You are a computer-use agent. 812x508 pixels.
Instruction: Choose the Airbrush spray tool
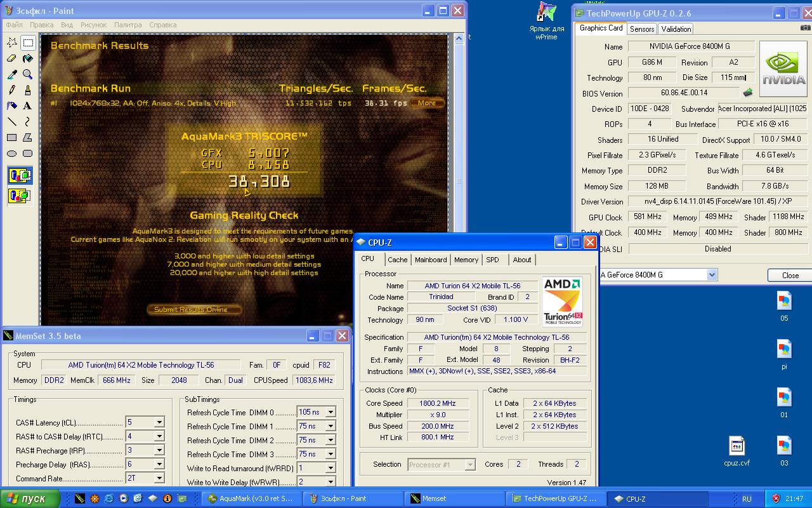click(x=12, y=106)
